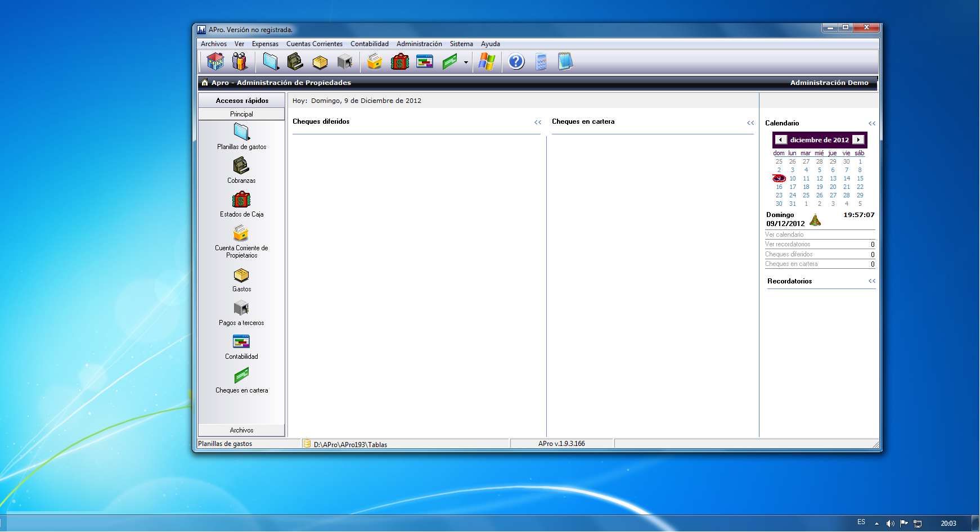Click the Windows flag toolbar icon
The image size is (980, 532).
(x=487, y=61)
